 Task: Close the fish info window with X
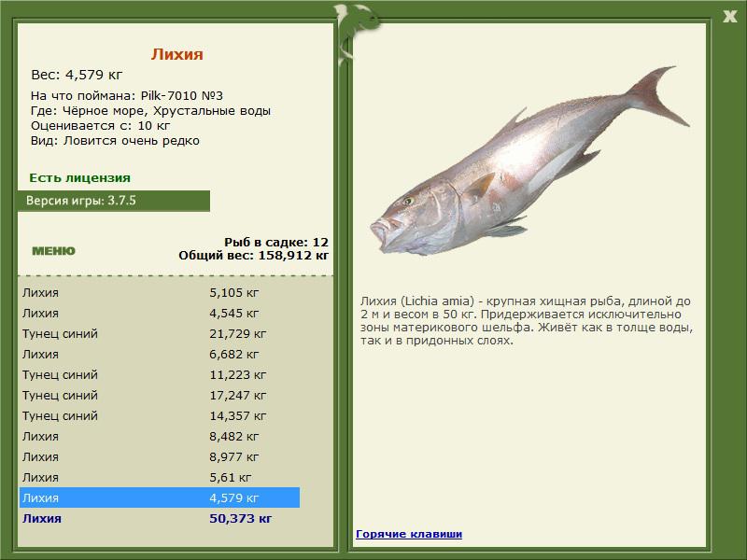[x=729, y=17]
